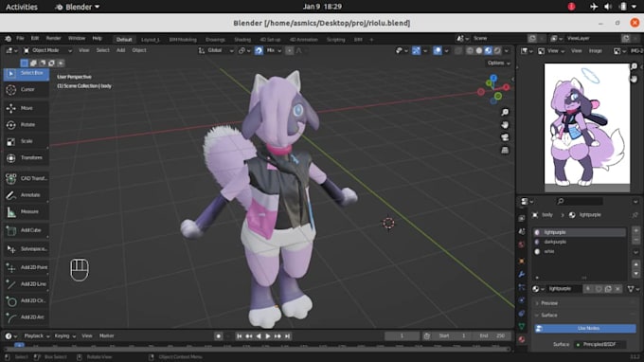Open the Object Mode dropdown

tap(47, 50)
